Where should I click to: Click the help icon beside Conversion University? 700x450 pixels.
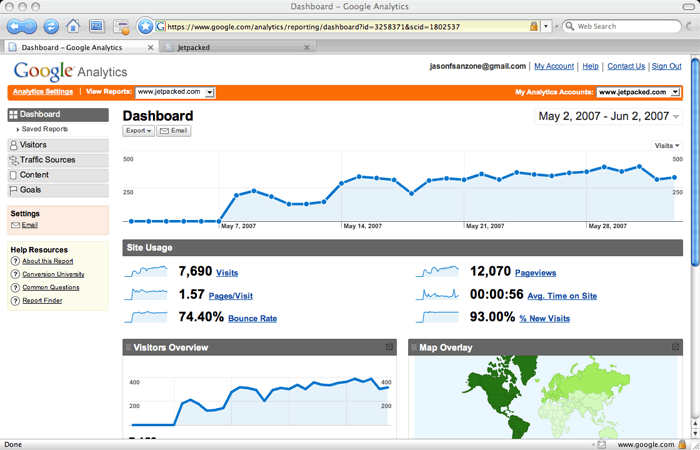coord(15,274)
